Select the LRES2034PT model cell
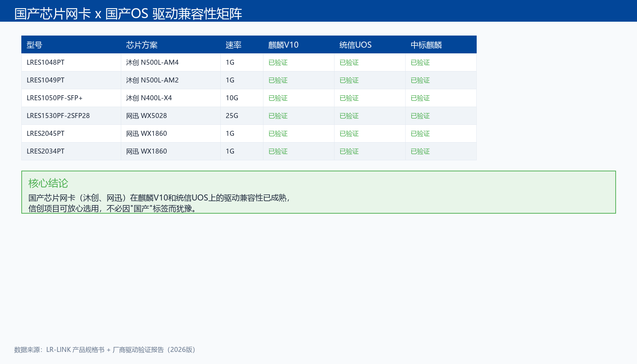Image resolution: width=637 pixels, height=364 pixels. click(71, 151)
